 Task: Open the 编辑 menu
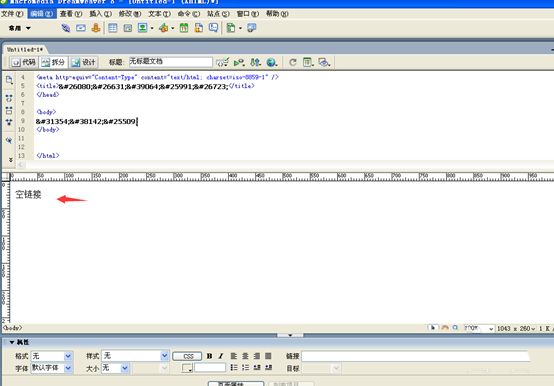[x=42, y=14]
